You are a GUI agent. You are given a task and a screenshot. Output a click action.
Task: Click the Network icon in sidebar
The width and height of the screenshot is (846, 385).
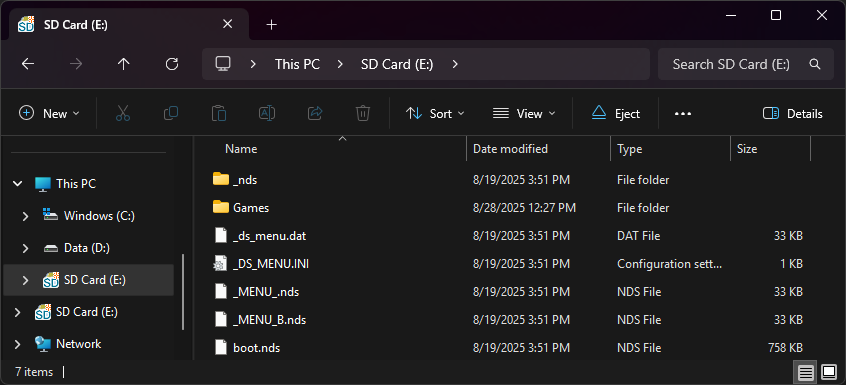pos(43,344)
